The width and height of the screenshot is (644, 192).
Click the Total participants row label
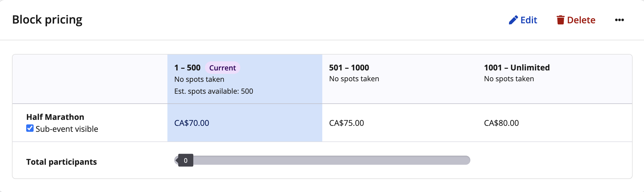(61, 162)
